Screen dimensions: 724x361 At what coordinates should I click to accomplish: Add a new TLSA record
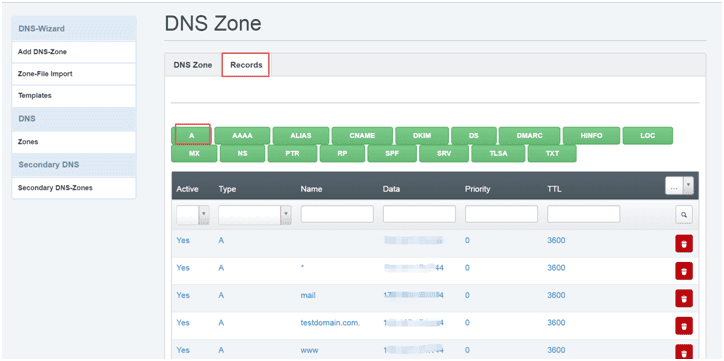coord(498,154)
